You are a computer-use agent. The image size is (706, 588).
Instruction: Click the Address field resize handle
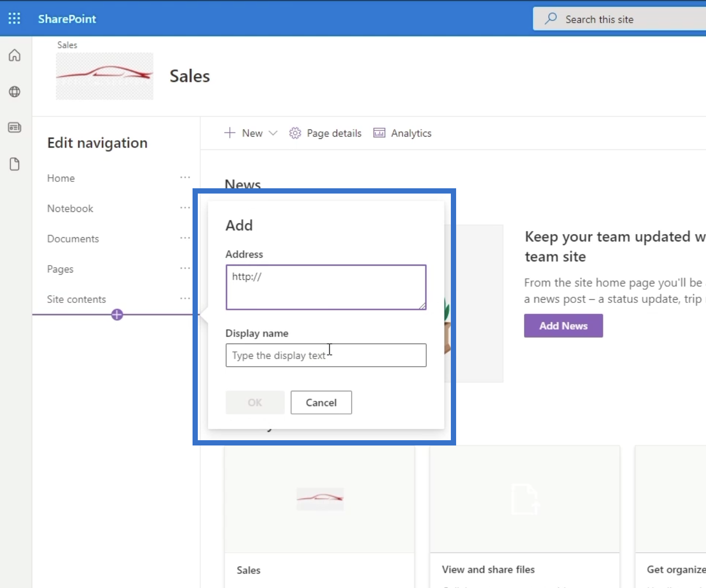click(x=422, y=306)
